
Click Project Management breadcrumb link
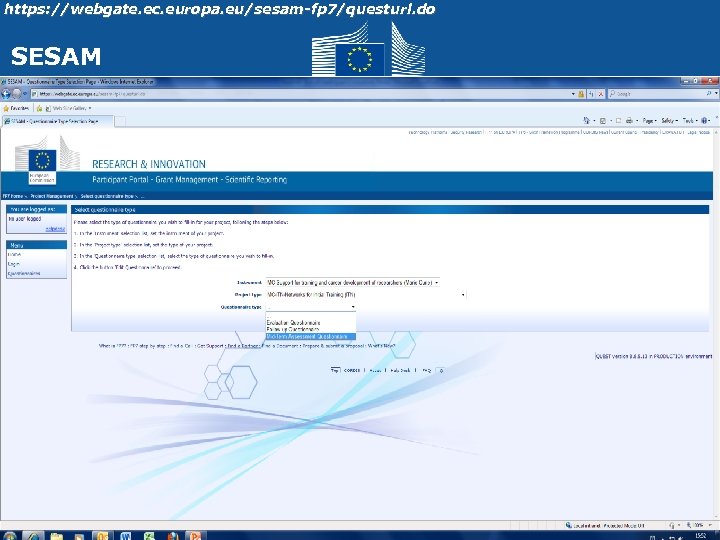coord(52,196)
